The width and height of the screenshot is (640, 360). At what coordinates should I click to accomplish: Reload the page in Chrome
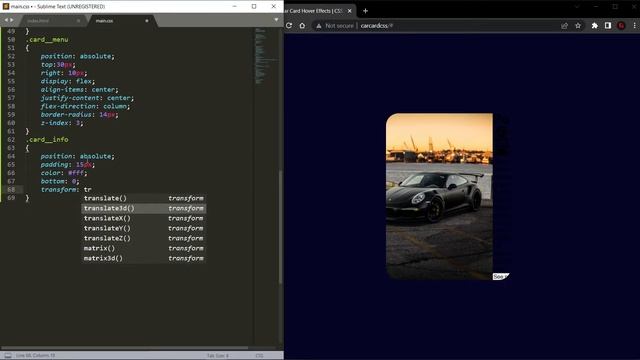click(289, 25)
